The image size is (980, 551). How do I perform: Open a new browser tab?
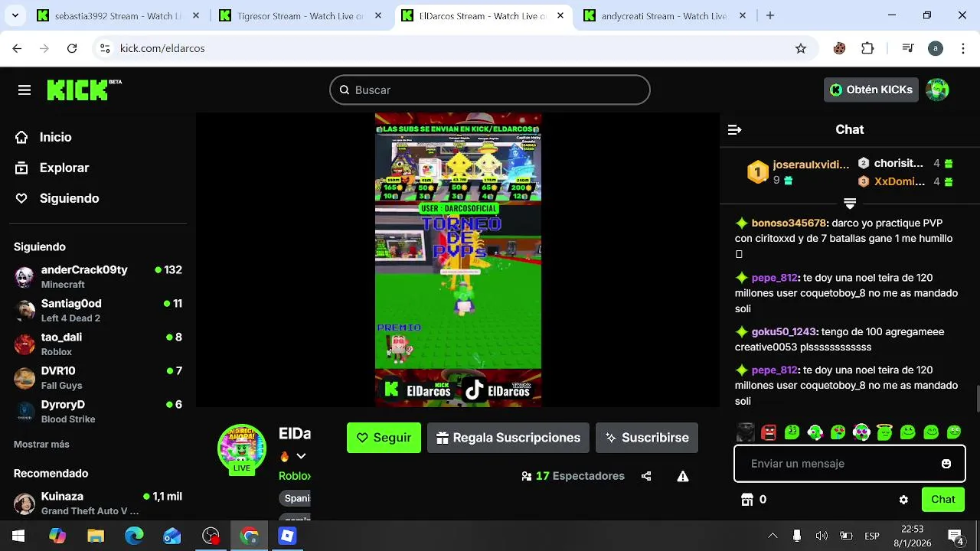tap(770, 15)
